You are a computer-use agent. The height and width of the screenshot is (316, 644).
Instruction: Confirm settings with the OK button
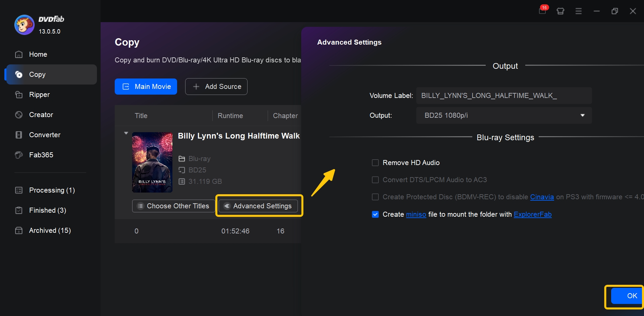632,296
